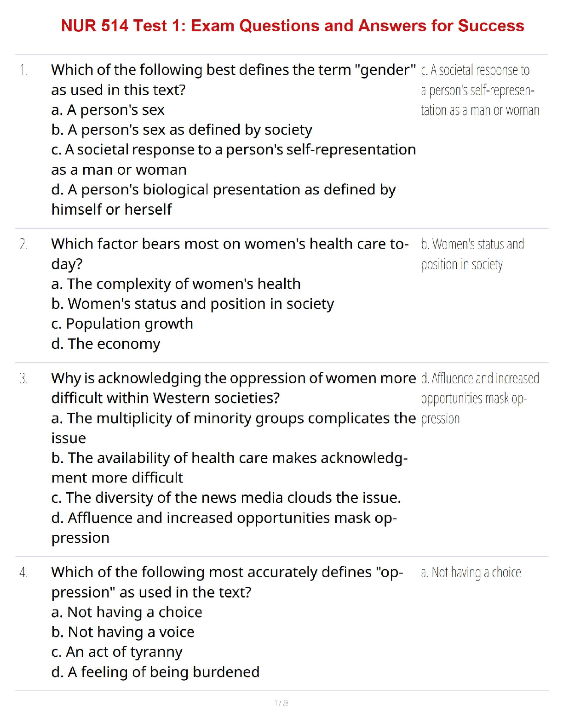Select option "b. Not having a voice"
563x728 pixels.
[123, 632]
